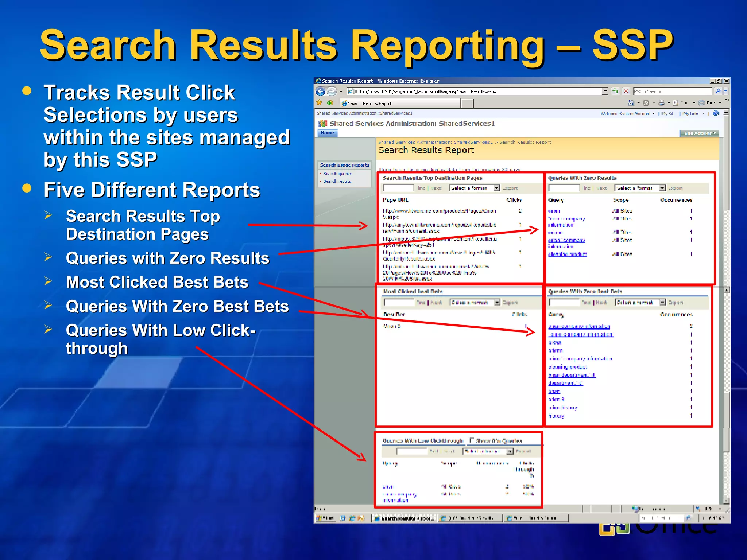Screen dimensions: 747x560
Task: Click Export link in Top Destination Pages report
Action: point(510,188)
